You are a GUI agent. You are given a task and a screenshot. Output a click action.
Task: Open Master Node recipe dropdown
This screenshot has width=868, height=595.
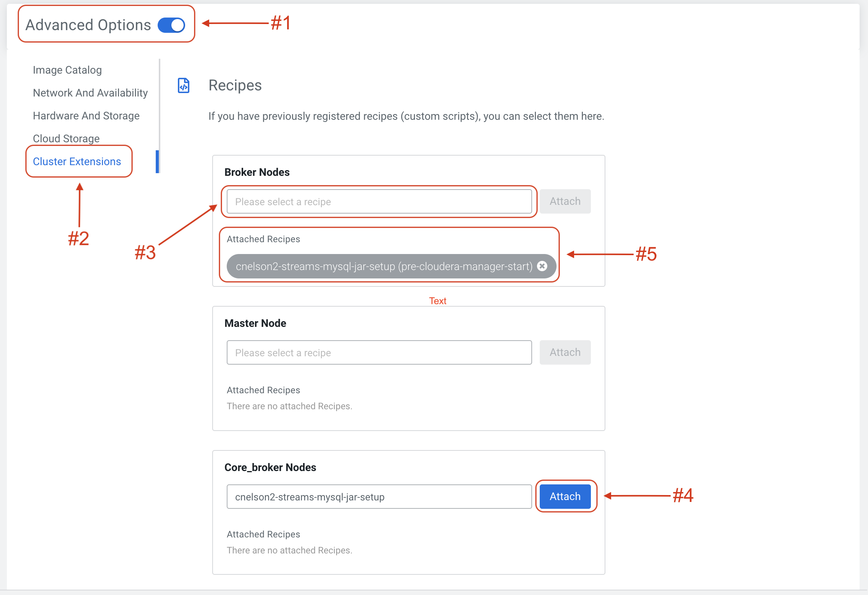coord(379,353)
